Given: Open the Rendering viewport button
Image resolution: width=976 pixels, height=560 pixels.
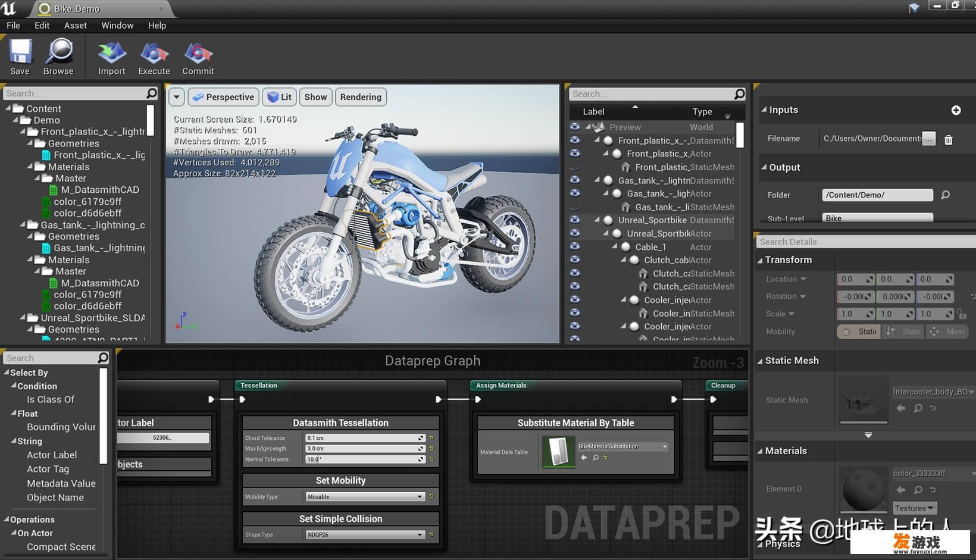Looking at the screenshot, I should point(361,97).
